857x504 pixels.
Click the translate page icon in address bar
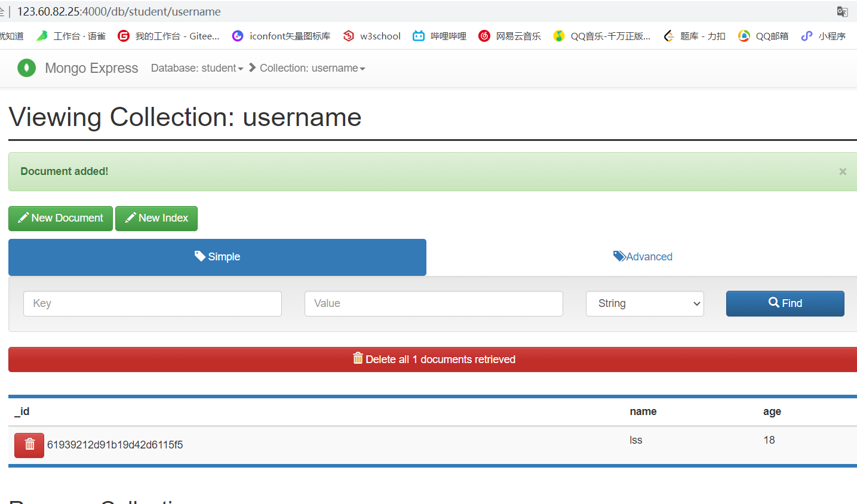(x=843, y=11)
